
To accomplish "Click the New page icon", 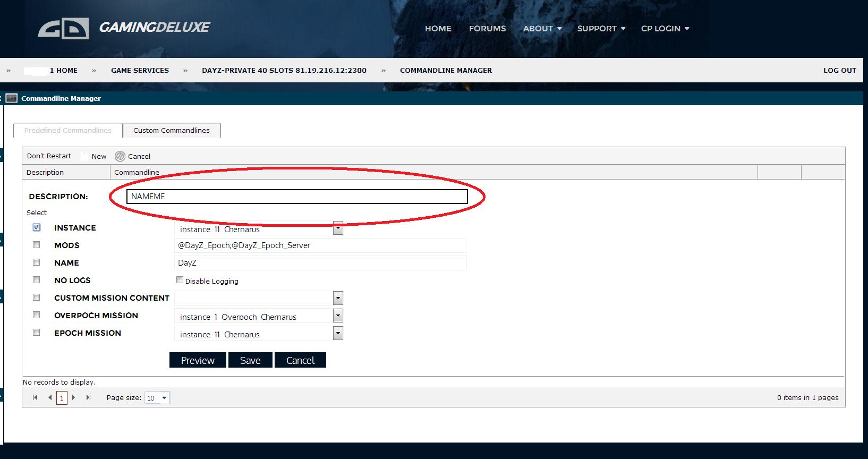I will click(84, 156).
